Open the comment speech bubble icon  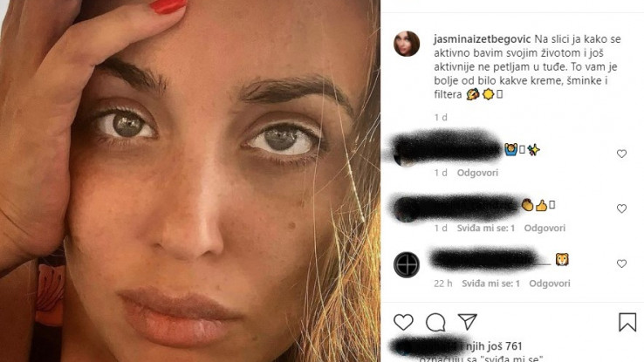(x=435, y=322)
